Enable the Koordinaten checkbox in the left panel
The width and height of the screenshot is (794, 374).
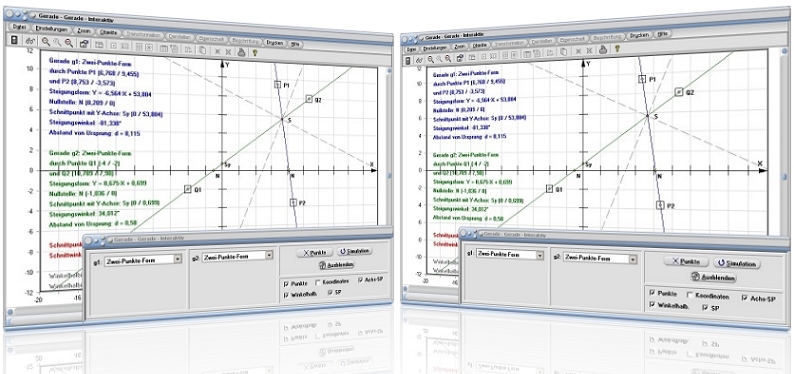318,283
